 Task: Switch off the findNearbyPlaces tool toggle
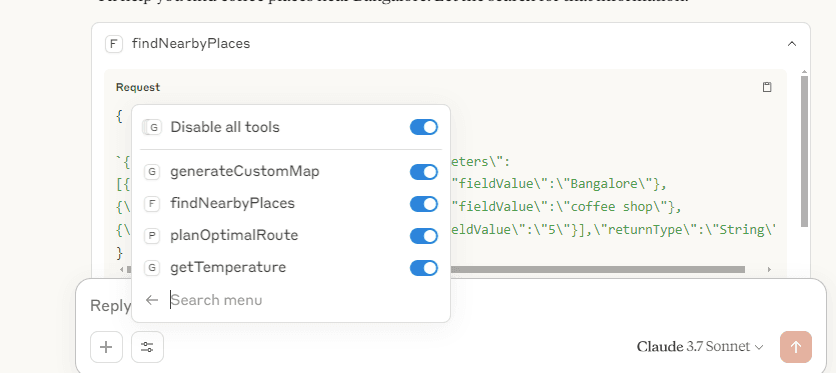coord(424,204)
